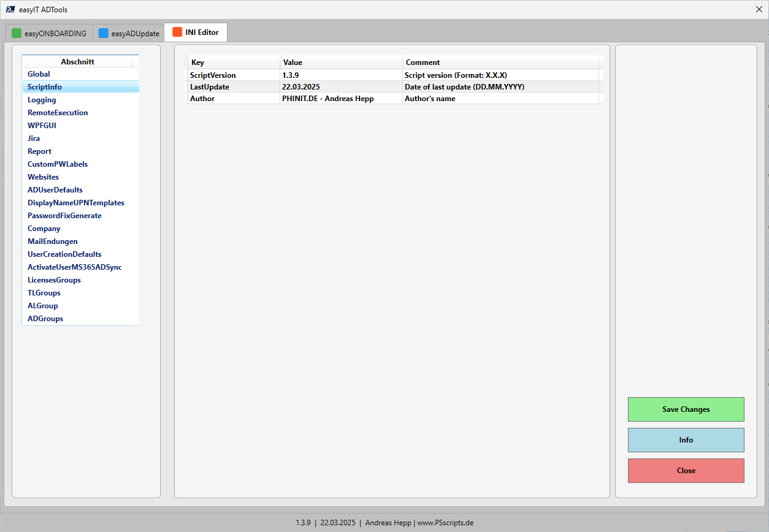Click the green easyONBOARDING tab icon

point(17,33)
